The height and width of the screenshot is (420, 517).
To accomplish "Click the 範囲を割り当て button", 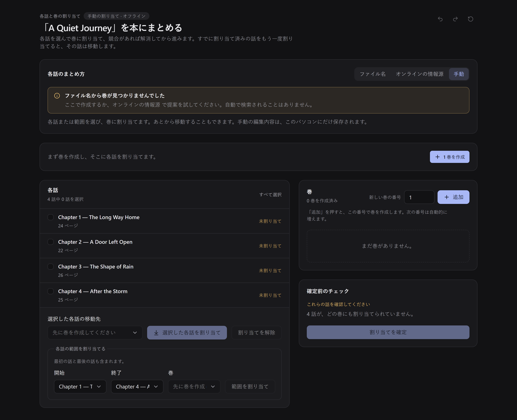I will pyautogui.click(x=250, y=387).
